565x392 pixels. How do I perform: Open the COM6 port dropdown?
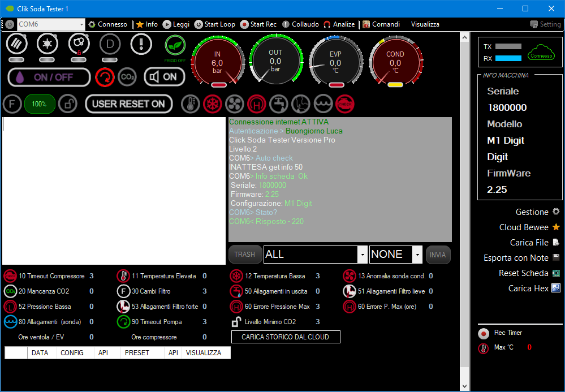pos(81,24)
